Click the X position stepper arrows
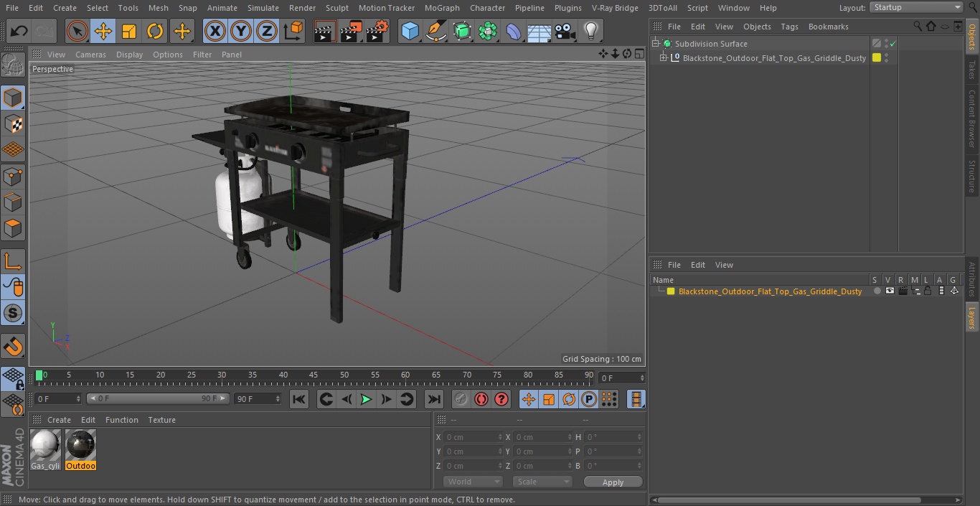980x506 pixels. click(500, 437)
